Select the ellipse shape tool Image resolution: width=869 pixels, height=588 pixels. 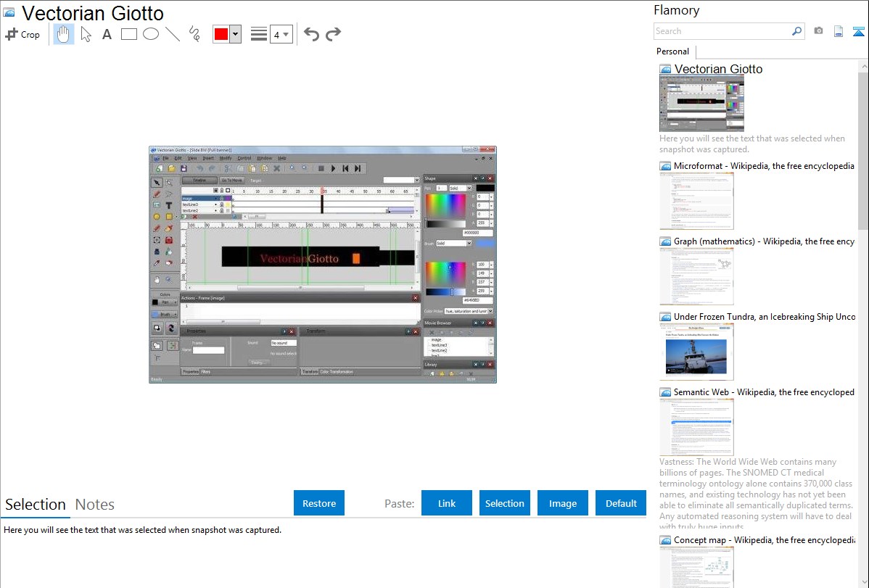151,34
